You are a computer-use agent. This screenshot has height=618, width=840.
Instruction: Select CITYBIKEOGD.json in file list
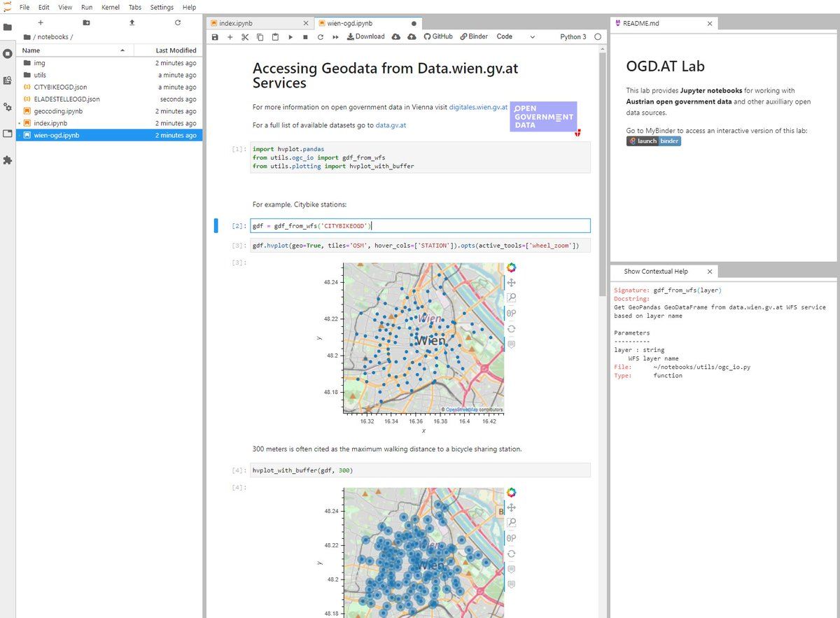tap(109, 87)
